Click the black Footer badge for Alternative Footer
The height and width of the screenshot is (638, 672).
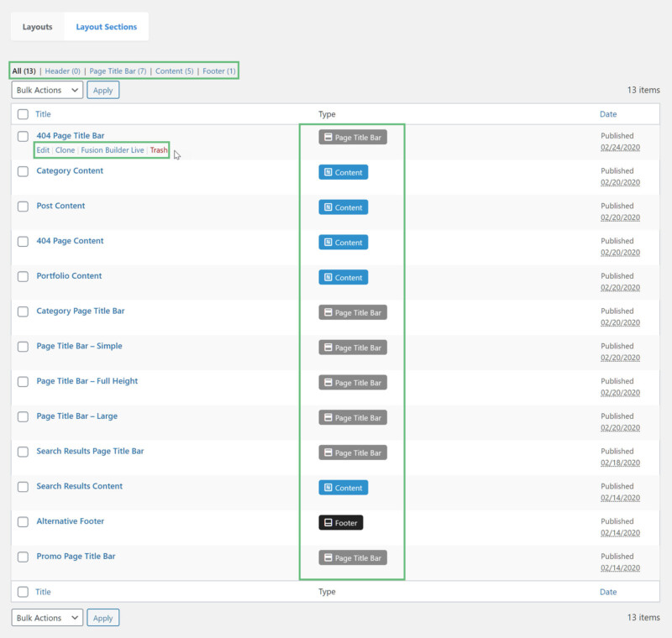341,522
